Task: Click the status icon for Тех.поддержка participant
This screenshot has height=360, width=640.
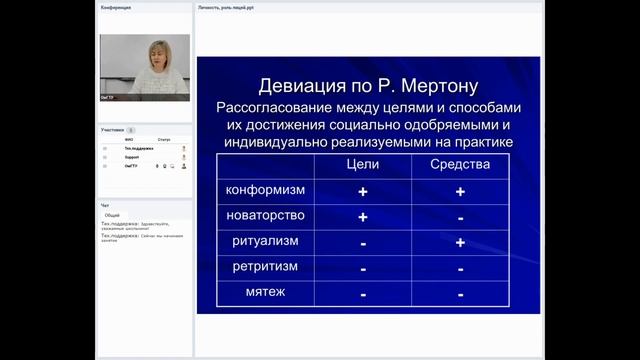Action: [x=184, y=149]
